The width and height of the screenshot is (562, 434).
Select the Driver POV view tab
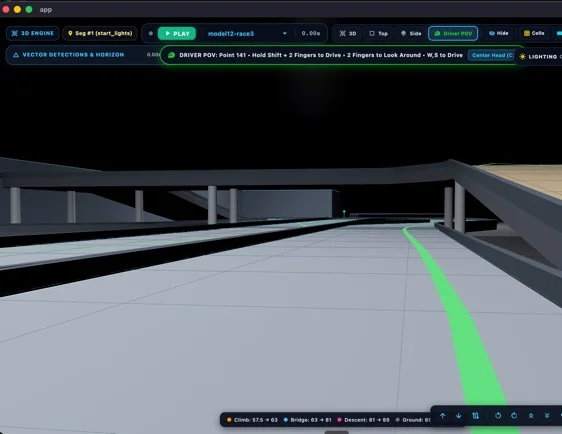(x=453, y=33)
